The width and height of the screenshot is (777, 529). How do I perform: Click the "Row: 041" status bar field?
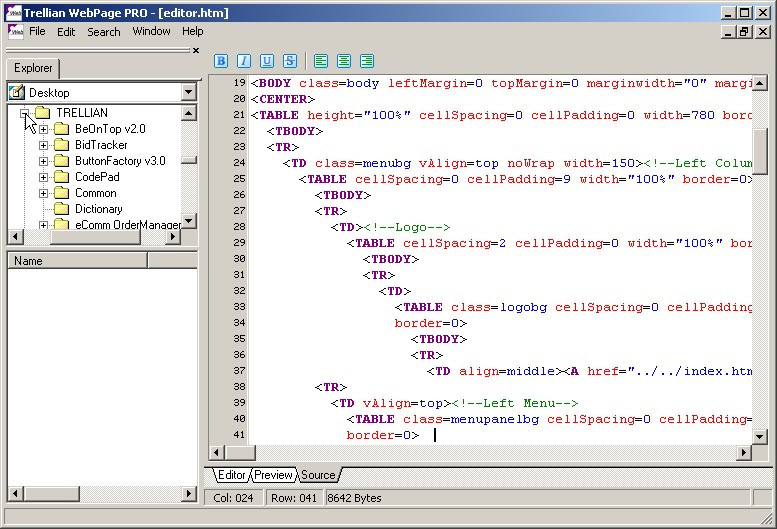coord(294,498)
